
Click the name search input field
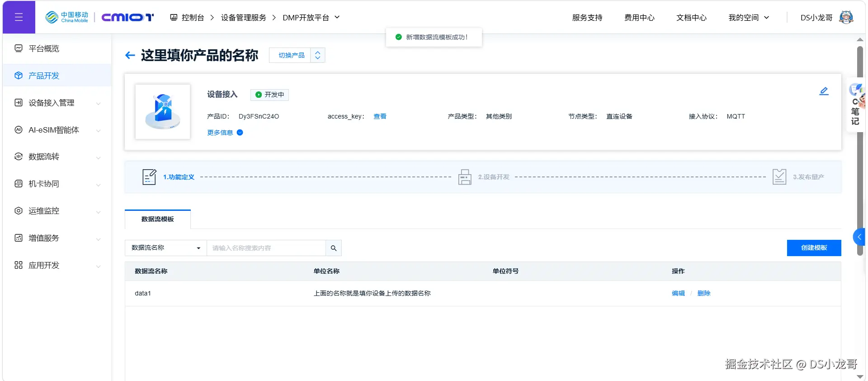[x=266, y=248]
